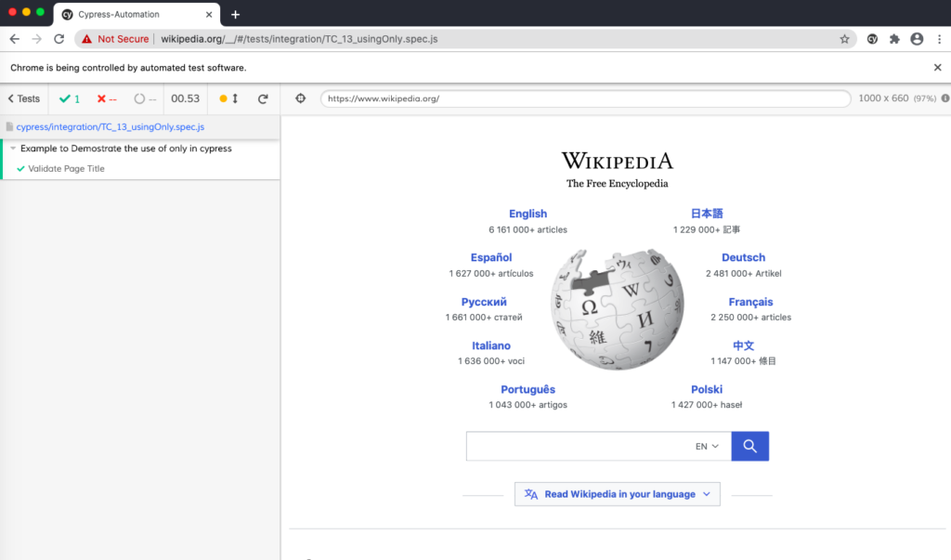Screen dimensions: 951x560
Task: Click the Chrome profile avatar icon
Action: tap(917, 39)
